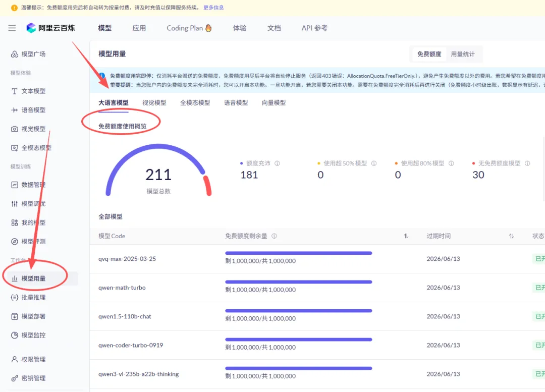Open 体验 top navigation item

(x=240, y=28)
